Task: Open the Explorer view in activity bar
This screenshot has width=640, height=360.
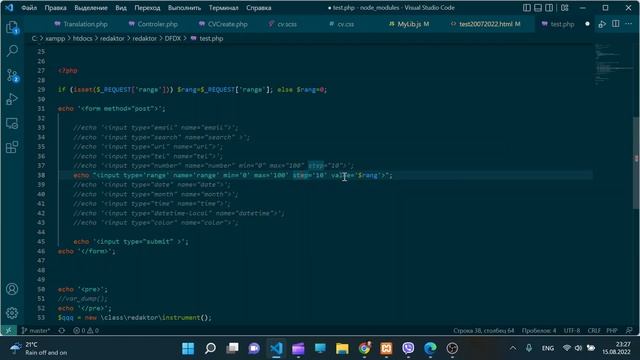Action: pyautogui.click(x=12, y=27)
